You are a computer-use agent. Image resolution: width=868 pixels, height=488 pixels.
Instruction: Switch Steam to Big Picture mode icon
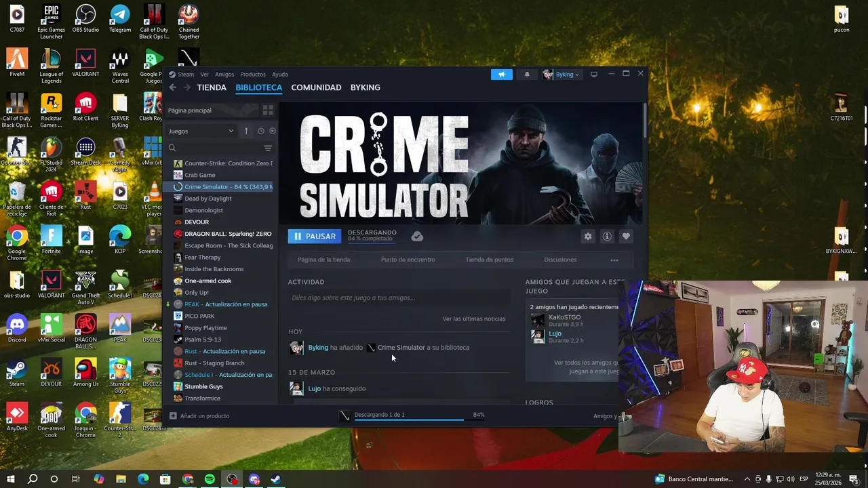click(594, 75)
